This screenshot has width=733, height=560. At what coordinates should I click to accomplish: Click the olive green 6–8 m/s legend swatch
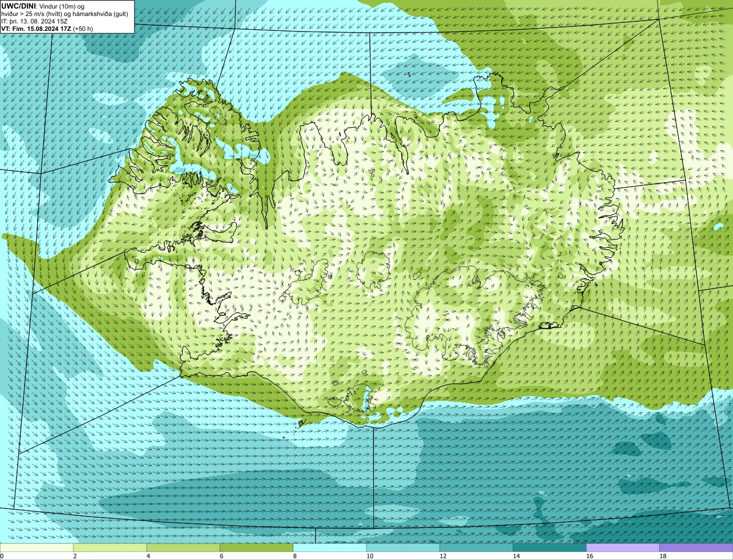click(257, 548)
